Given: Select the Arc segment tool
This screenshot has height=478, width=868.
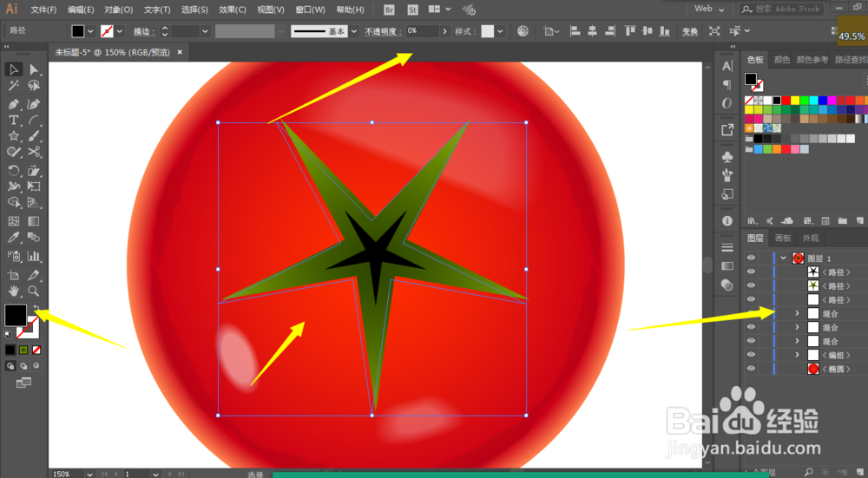Looking at the screenshot, I should 34,120.
